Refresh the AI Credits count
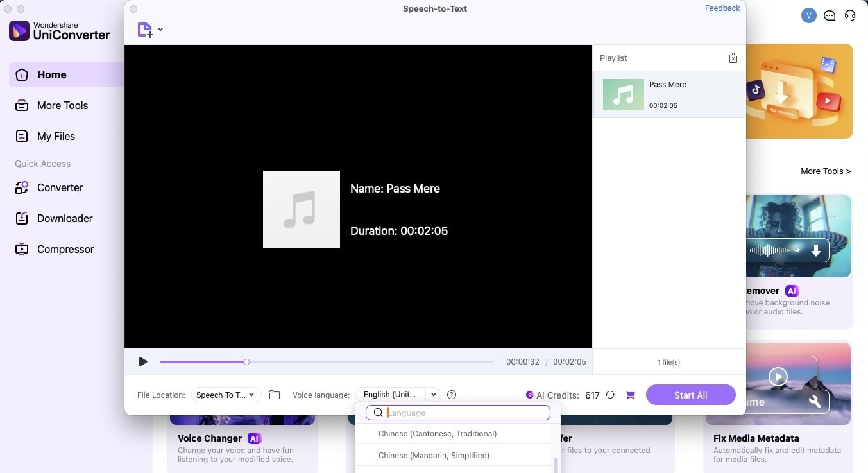Viewport: 868px width, 473px height. pyautogui.click(x=610, y=395)
